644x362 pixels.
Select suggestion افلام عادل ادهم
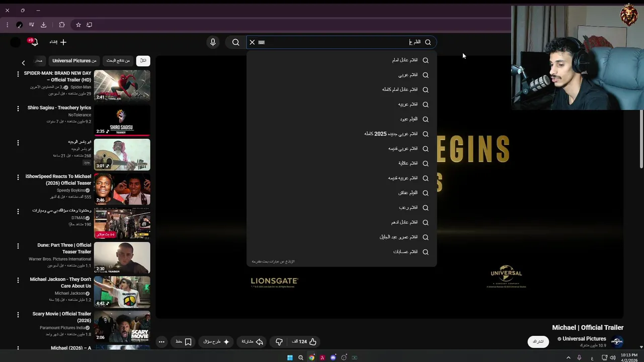point(342,222)
